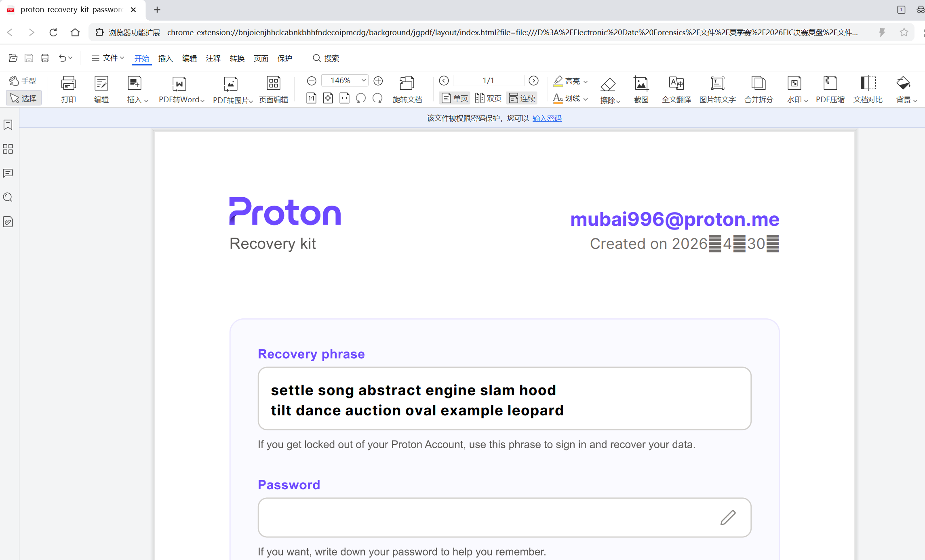The height and width of the screenshot is (560, 925).
Task: Open the page thumbnails grid panel in the sidebar
Action: (x=8, y=149)
